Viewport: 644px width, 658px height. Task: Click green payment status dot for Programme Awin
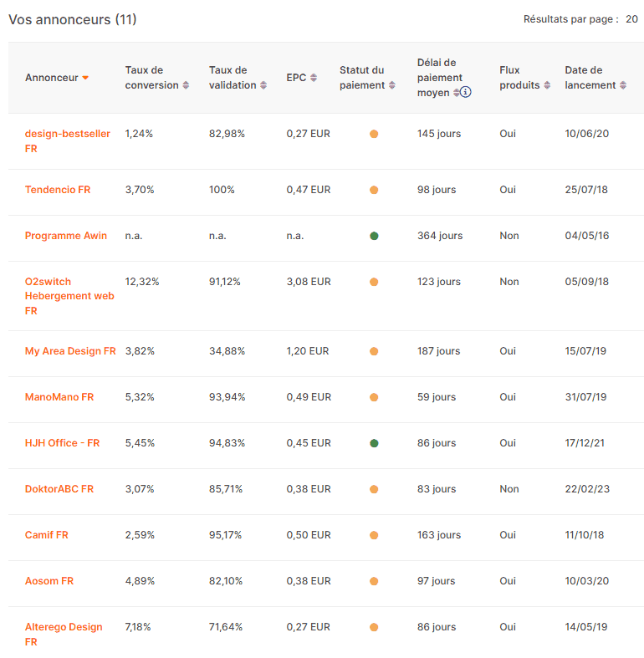pyautogui.click(x=374, y=236)
